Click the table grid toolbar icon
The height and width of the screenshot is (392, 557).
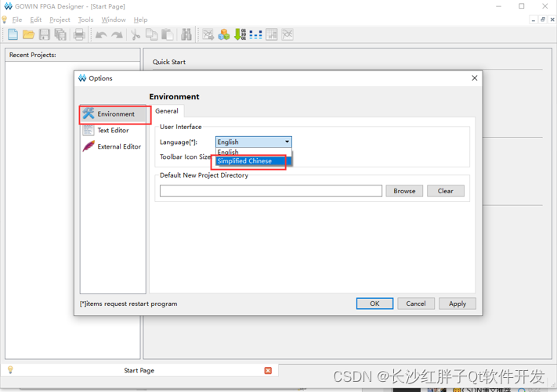(x=271, y=34)
